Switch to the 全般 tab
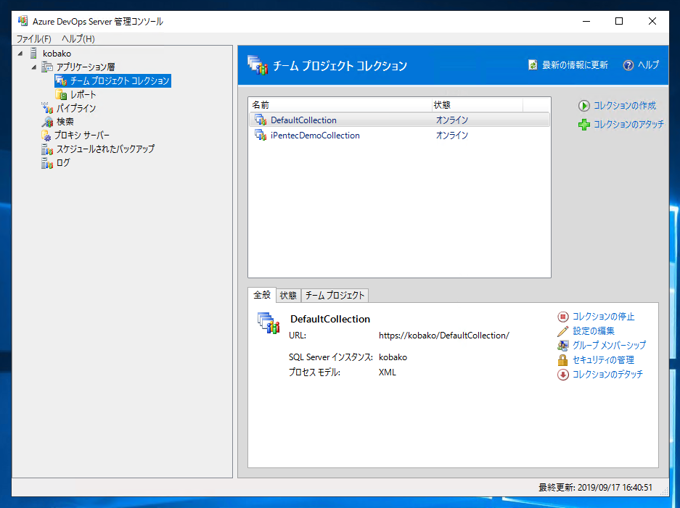 [262, 295]
